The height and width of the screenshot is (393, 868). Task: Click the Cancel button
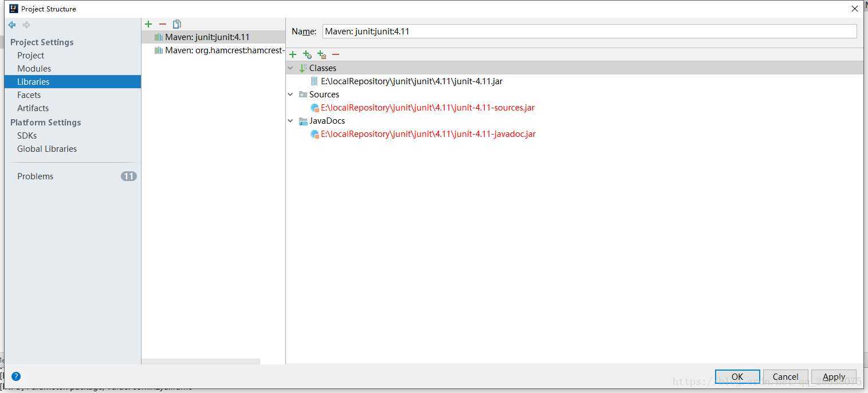tap(785, 376)
